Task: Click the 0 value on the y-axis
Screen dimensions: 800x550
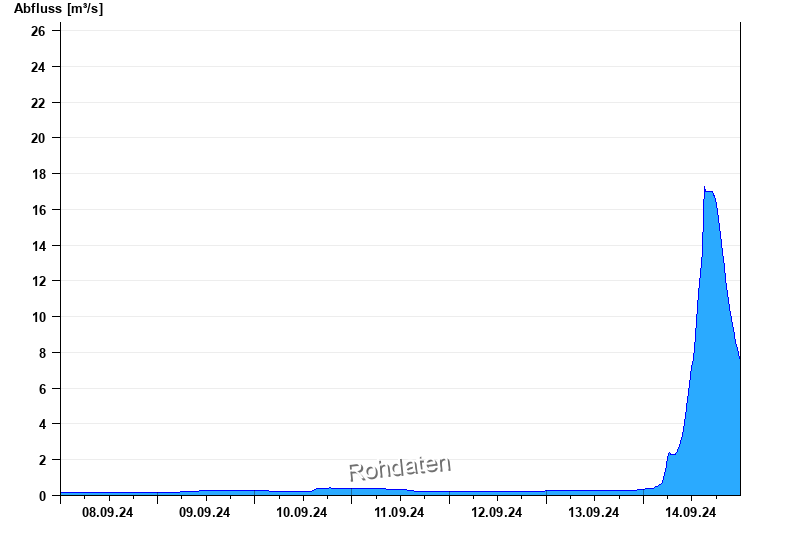Action: click(x=43, y=496)
